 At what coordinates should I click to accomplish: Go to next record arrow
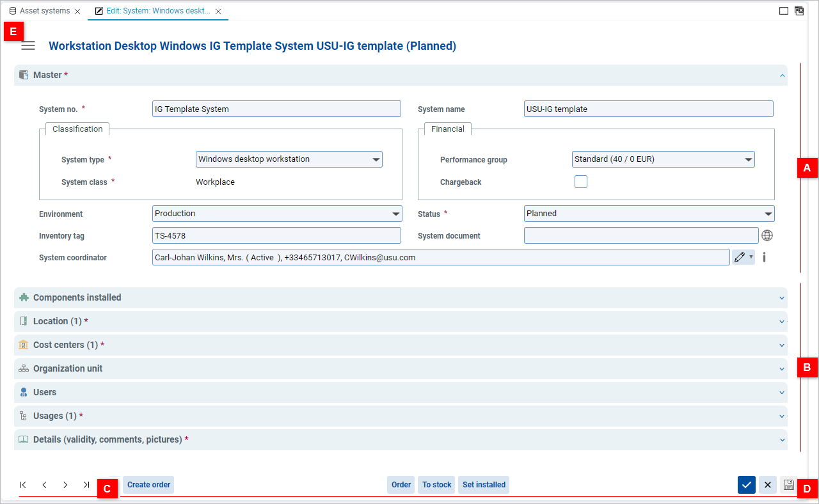65,485
